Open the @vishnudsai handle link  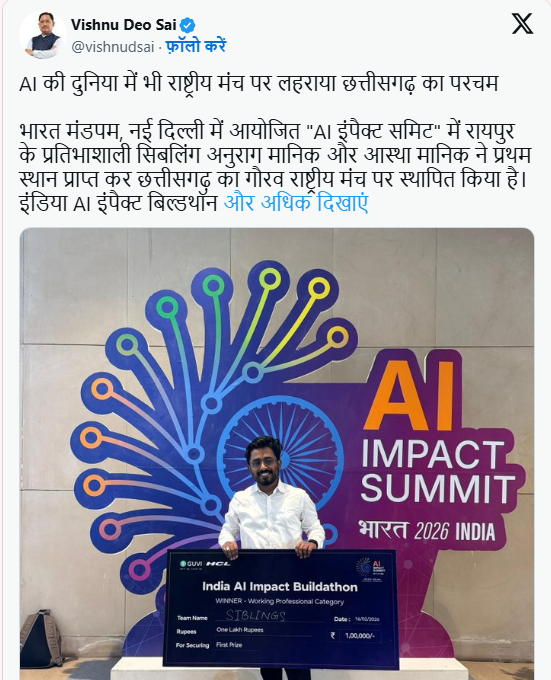[113, 47]
